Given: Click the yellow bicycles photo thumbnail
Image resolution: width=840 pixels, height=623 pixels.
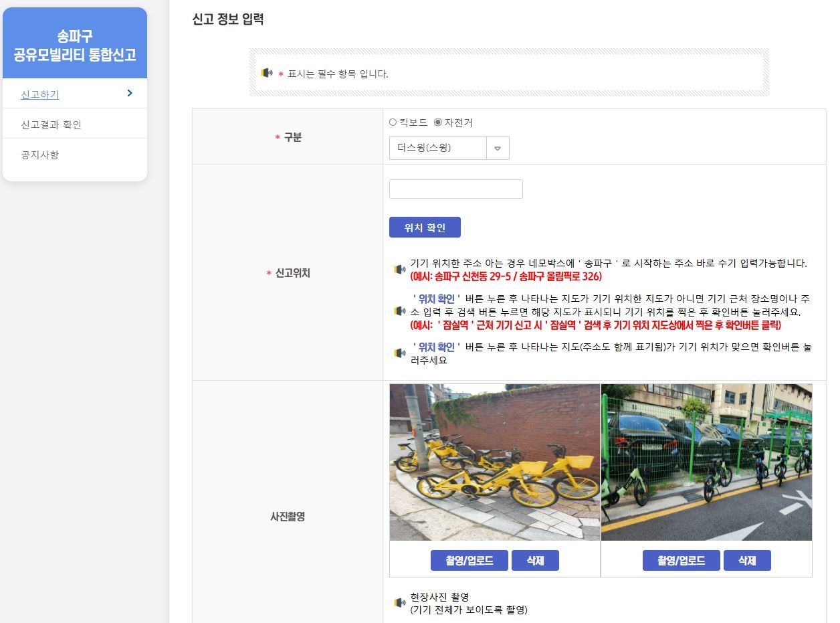Looking at the screenshot, I should [x=495, y=462].
